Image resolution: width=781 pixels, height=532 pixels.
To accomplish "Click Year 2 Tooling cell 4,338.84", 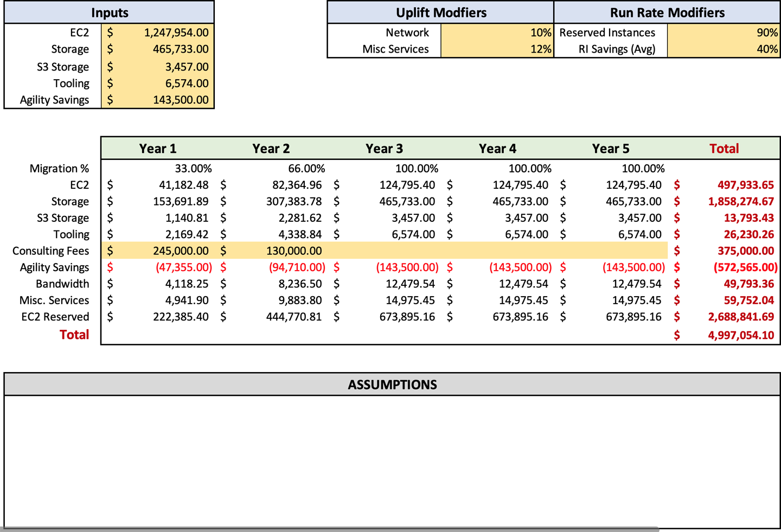I will point(300,234).
